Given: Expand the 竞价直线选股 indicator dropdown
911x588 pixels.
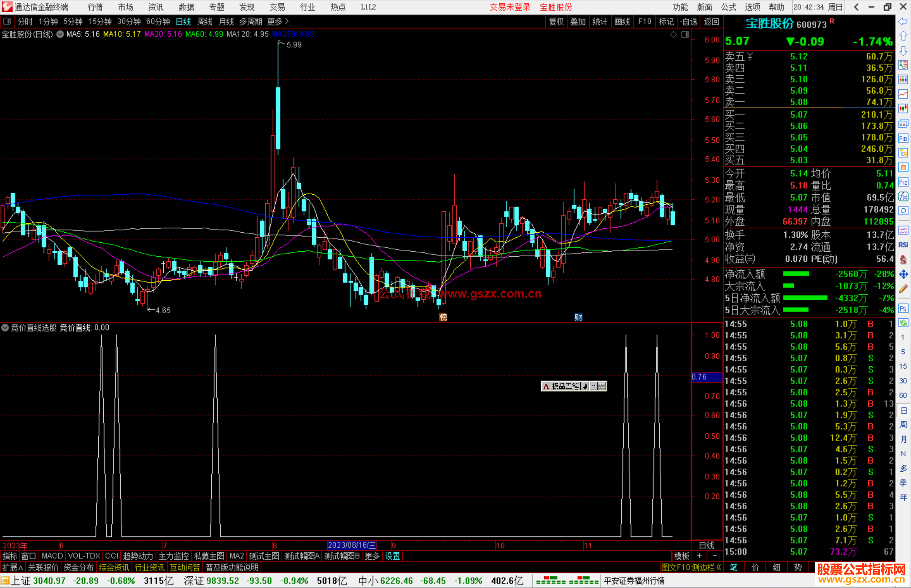Looking at the screenshot, I should click(5, 328).
